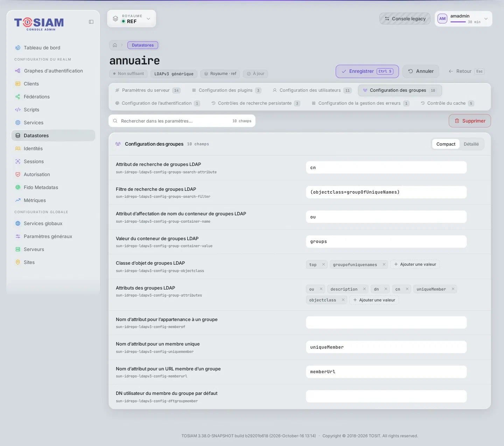This screenshot has width=504, height=446.
Task: Open the Contrôle du cache tab
Action: (x=447, y=103)
